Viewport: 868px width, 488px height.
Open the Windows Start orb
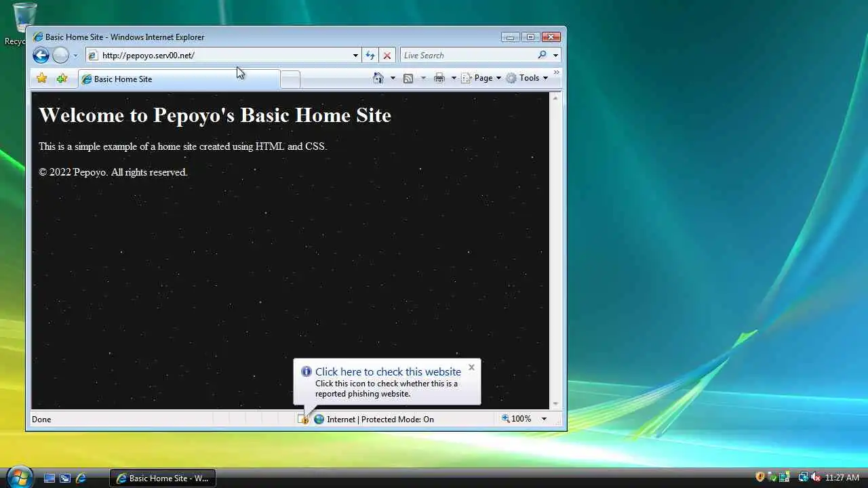click(x=19, y=476)
